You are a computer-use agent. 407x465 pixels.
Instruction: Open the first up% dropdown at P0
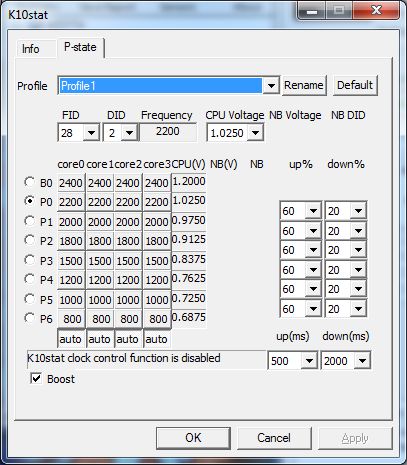313,211
